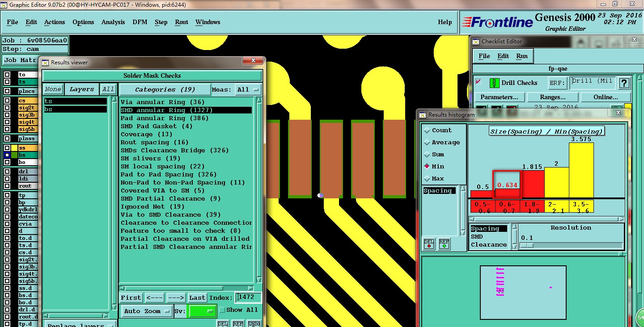Viewport: 644px width, 327px height.
Task: Open help with the question mark icon
Action: (x=624, y=83)
